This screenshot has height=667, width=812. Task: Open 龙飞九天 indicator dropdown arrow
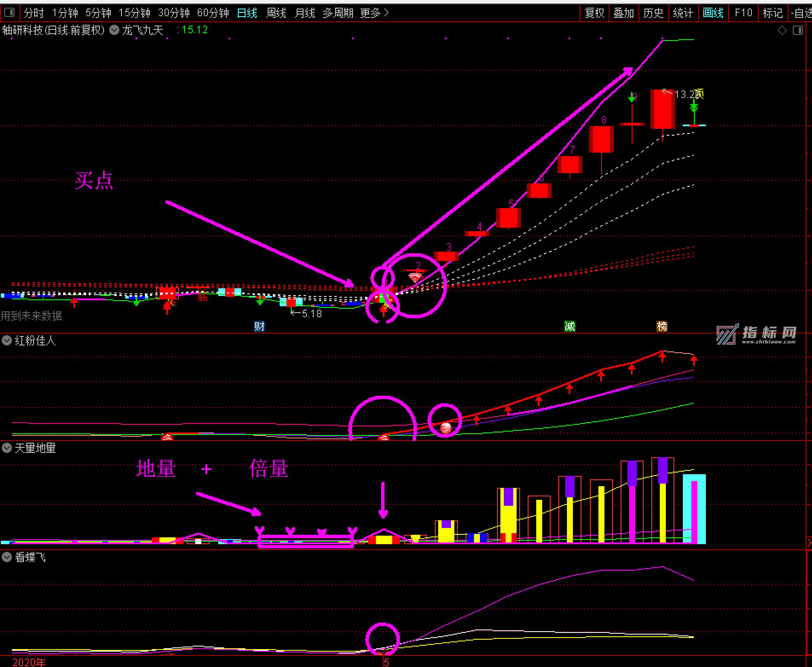pos(114,30)
